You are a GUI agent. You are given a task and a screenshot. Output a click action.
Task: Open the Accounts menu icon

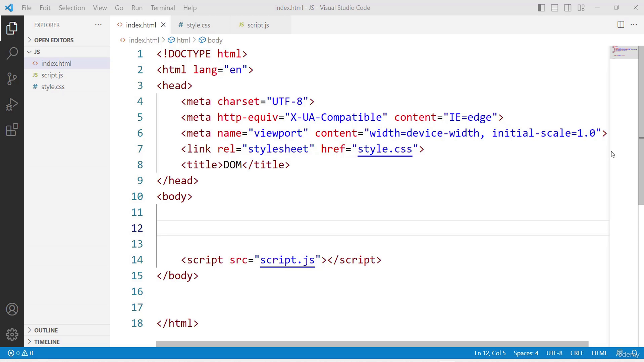tap(12, 309)
